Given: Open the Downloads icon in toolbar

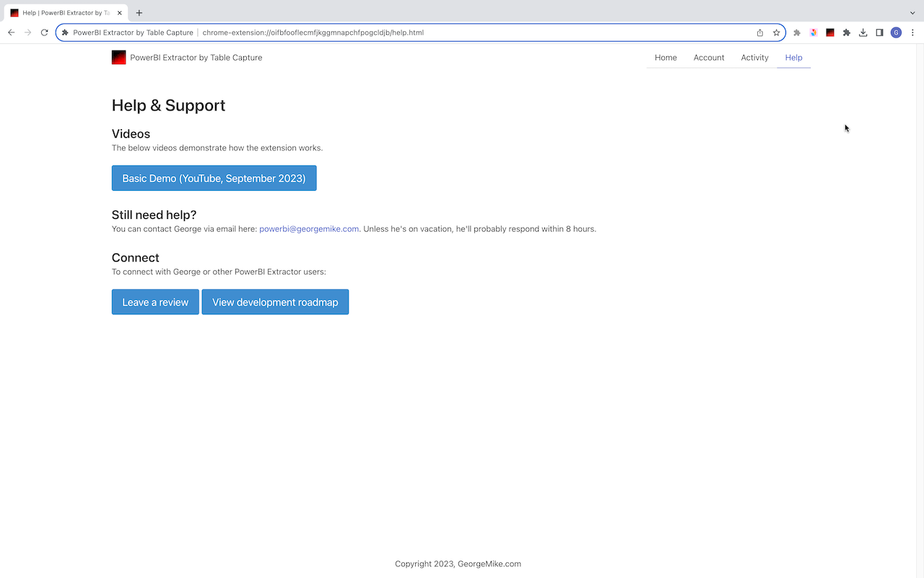Looking at the screenshot, I should [863, 33].
